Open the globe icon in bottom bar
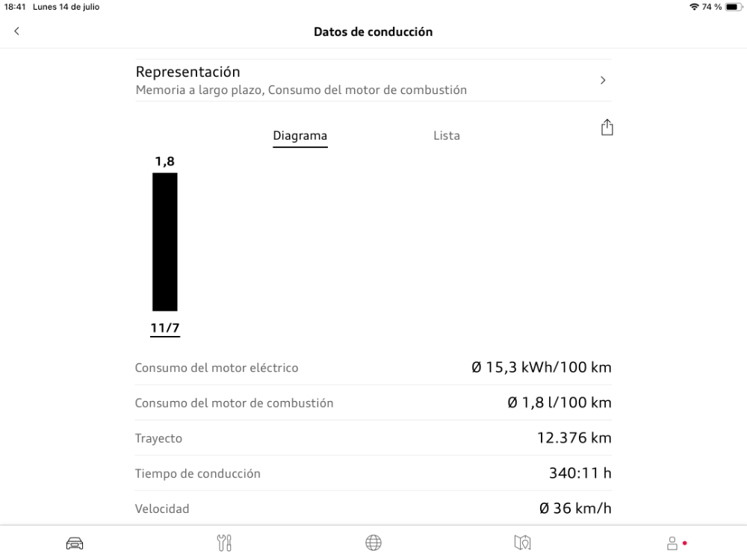The height and width of the screenshot is (560, 747). tap(373, 543)
